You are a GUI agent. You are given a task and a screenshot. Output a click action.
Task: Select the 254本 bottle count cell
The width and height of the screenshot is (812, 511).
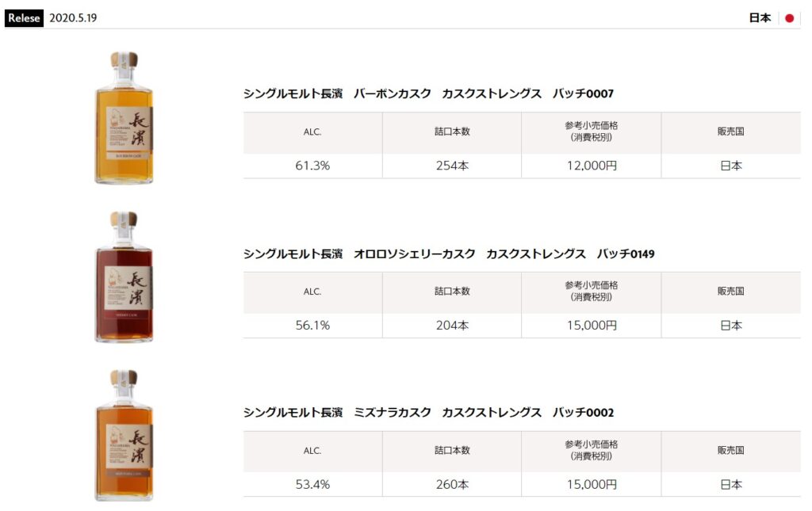(x=452, y=166)
